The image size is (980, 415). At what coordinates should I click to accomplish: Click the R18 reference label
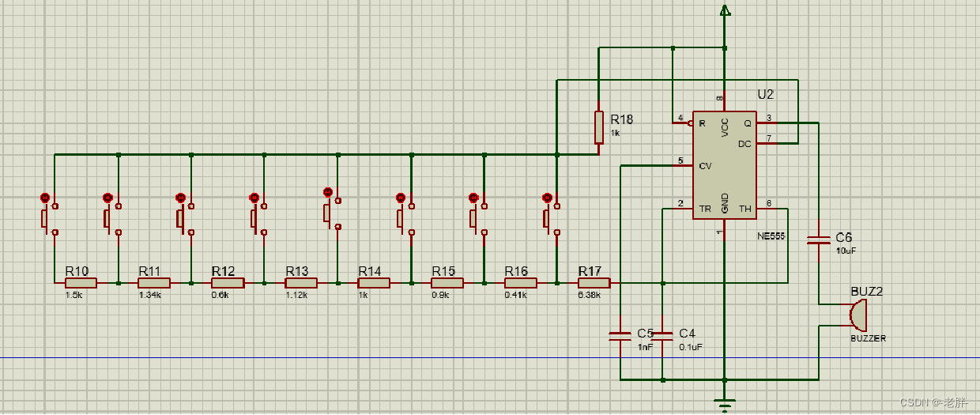622,119
